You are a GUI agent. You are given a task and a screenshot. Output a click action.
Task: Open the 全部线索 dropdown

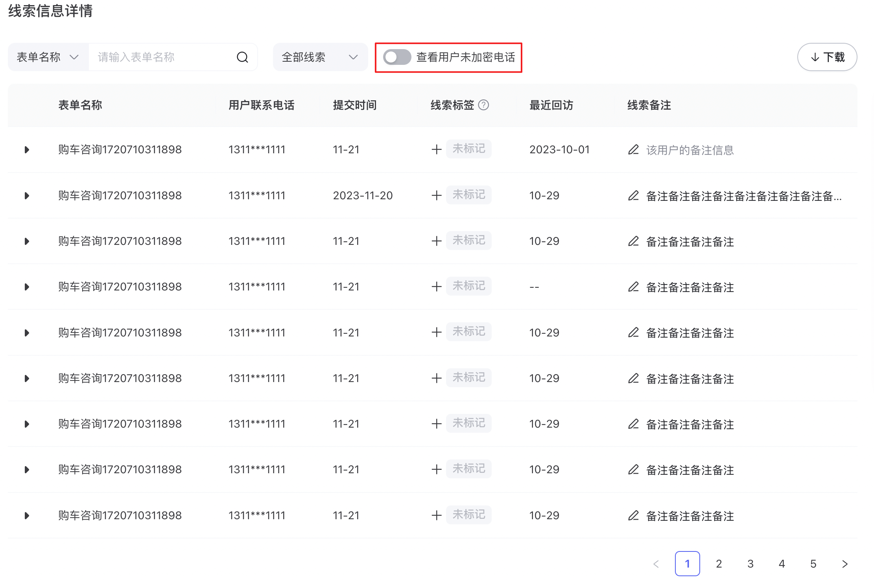[320, 57]
